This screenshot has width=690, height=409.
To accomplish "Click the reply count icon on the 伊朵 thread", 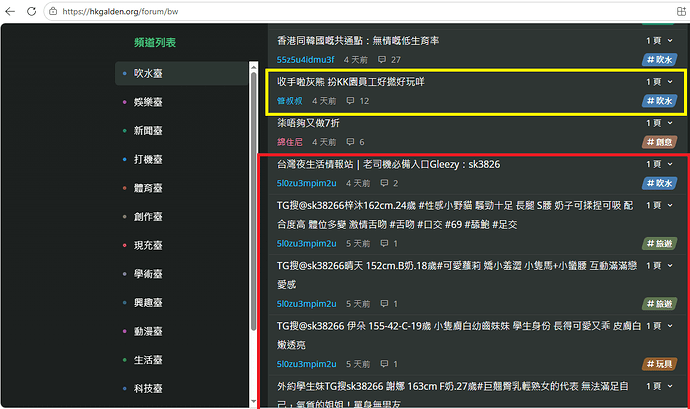I will (x=384, y=364).
